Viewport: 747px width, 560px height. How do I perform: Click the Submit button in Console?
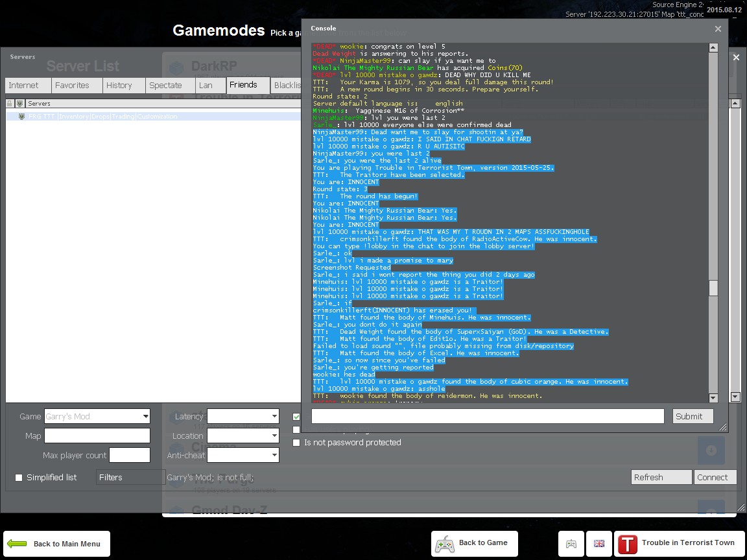(x=693, y=416)
